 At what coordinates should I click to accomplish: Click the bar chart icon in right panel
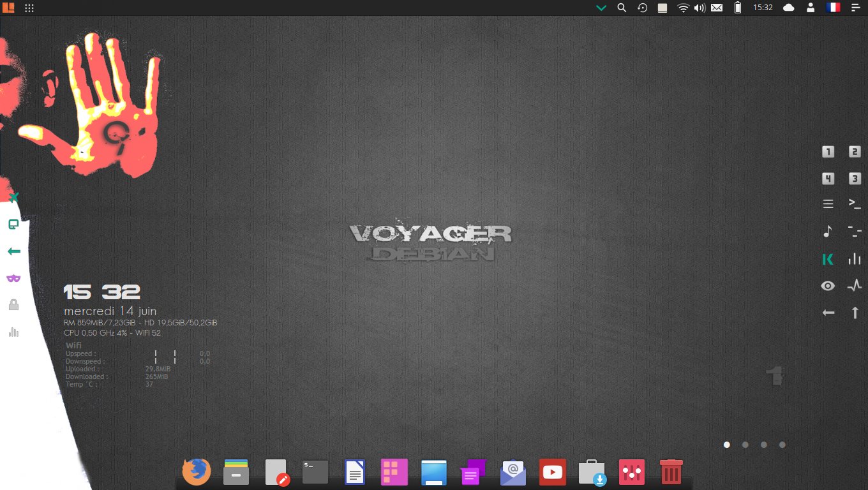[x=855, y=259]
